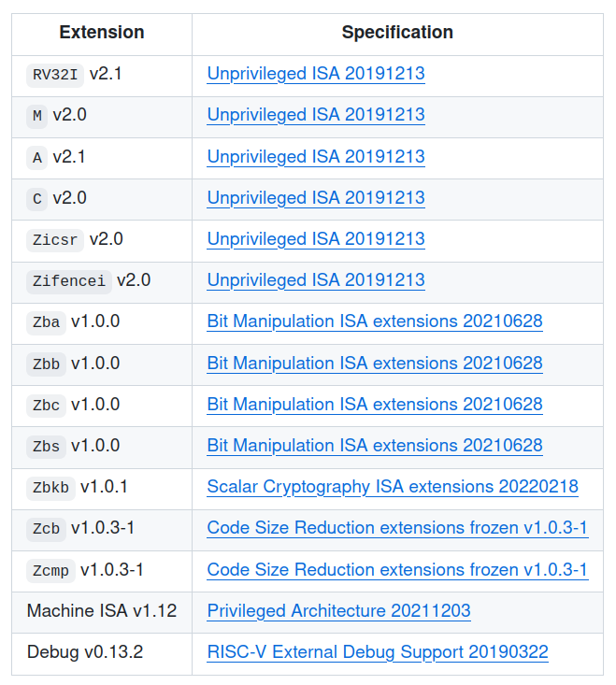
Task: Open Privileged Architecture 20211203 link
Action: [x=339, y=611]
